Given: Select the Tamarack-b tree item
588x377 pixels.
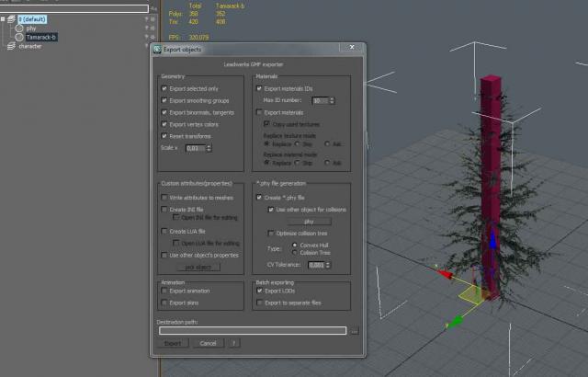Looking at the screenshot, I should [x=41, y=37].
